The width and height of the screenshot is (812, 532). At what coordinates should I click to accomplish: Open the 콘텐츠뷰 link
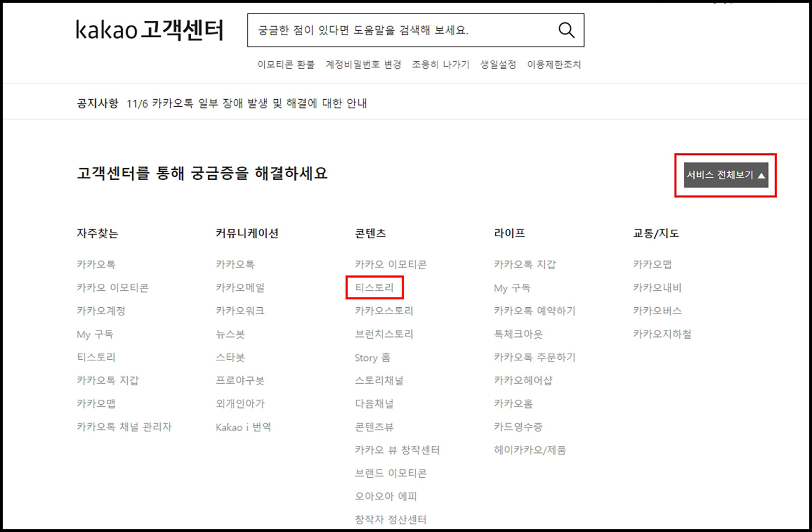375,427
